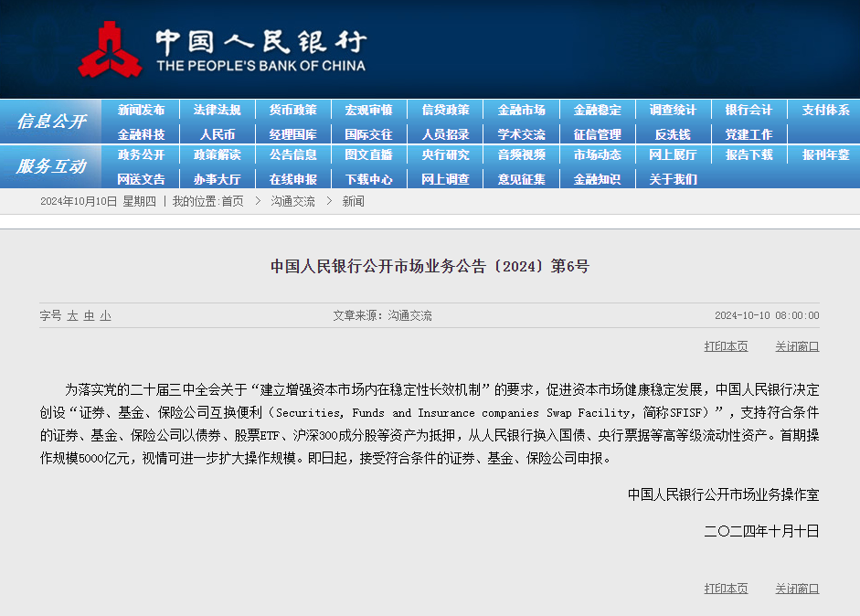Viewport: 860px width, 616px height.
Task: Click the timestamp 2024-10-10 08:00:00
Action: point(767,315)
